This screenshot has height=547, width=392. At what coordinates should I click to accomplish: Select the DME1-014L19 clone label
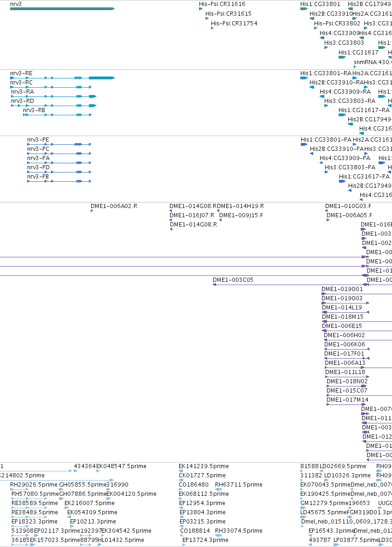pyautogui.click(x=342, y=308)
